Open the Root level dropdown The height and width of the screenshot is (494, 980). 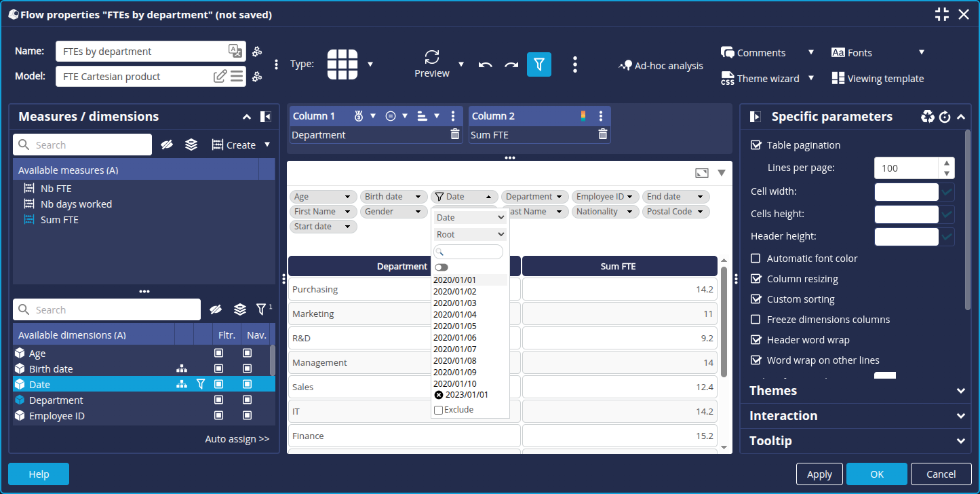[470, 234]
